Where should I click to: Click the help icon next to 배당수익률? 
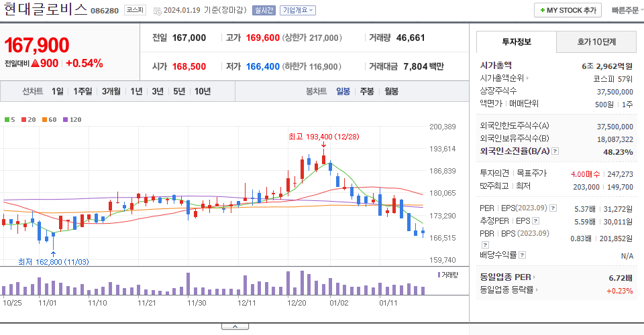522,255
